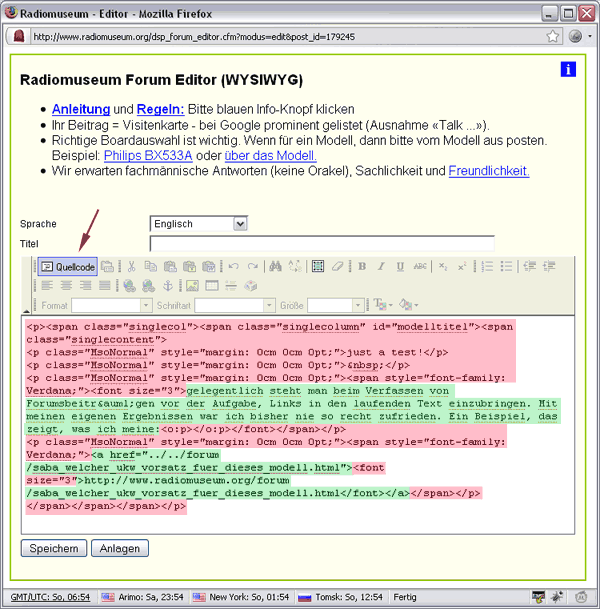The height and width of the screenshot is (609, 600).
Task: Click the underline formatting icon
Action: [400, 267]
